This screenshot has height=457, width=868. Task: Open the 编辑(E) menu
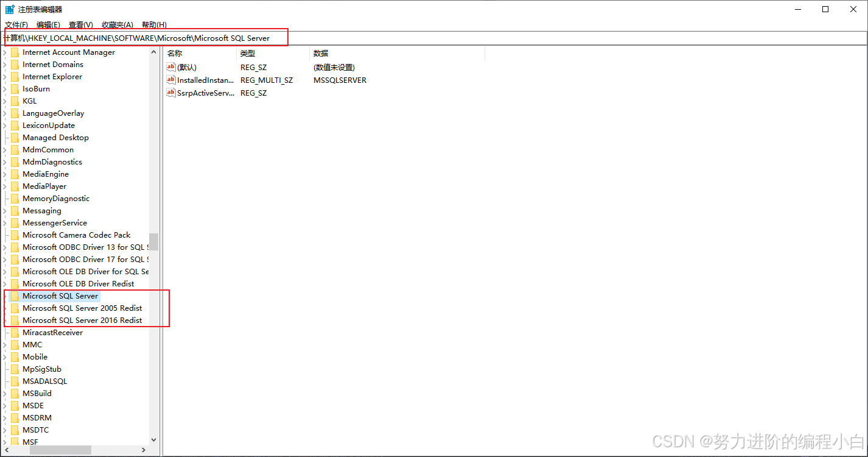(48, 24)
